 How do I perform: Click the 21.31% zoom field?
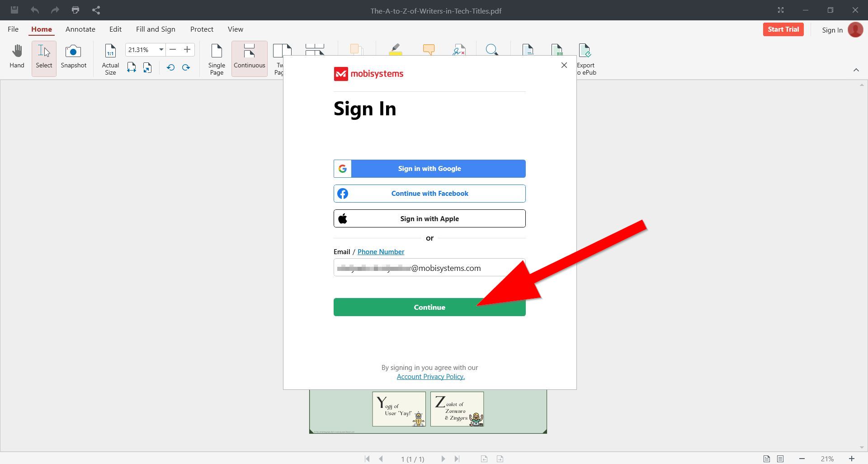tap(141, 49)
